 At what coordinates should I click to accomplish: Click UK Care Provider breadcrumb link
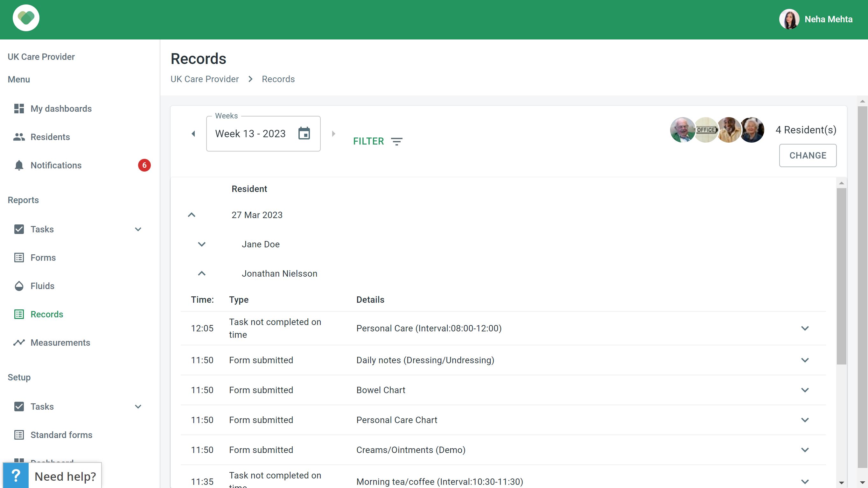[x=205, y=79]
